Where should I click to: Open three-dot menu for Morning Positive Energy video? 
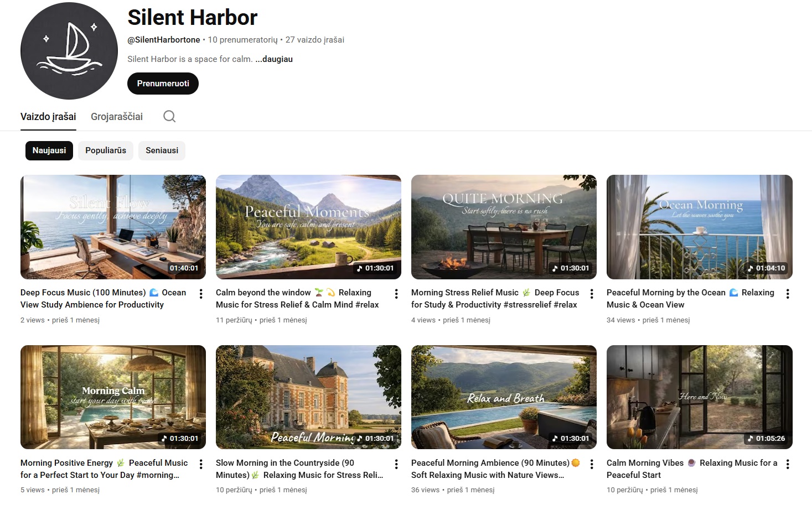tap(201, 464)
